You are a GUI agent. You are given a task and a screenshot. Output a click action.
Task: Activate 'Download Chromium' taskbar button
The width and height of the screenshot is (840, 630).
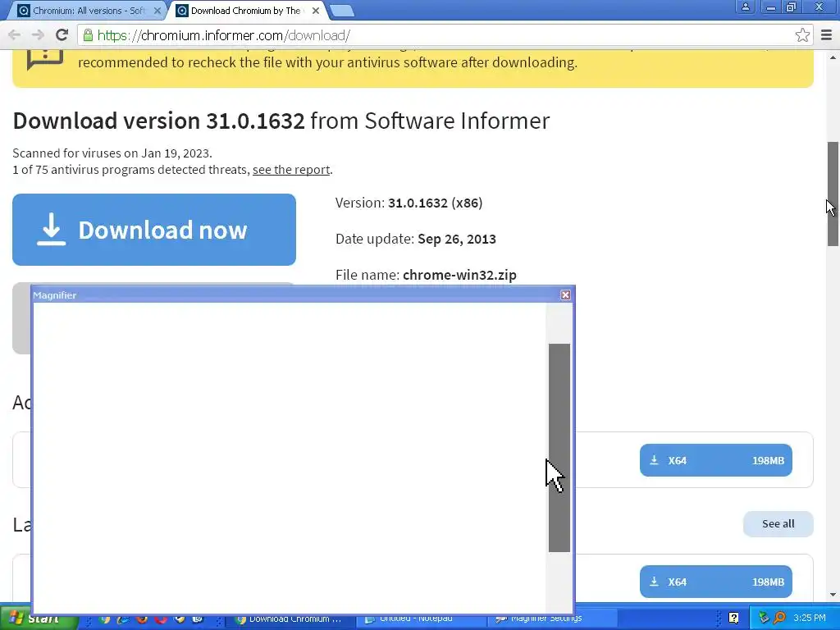pos(292,619)
